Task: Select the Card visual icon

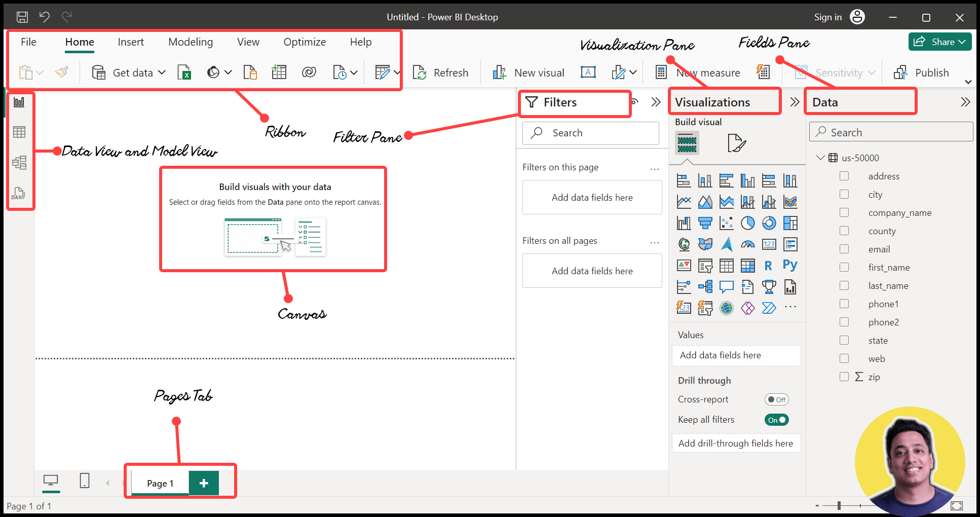Action: 769,244
